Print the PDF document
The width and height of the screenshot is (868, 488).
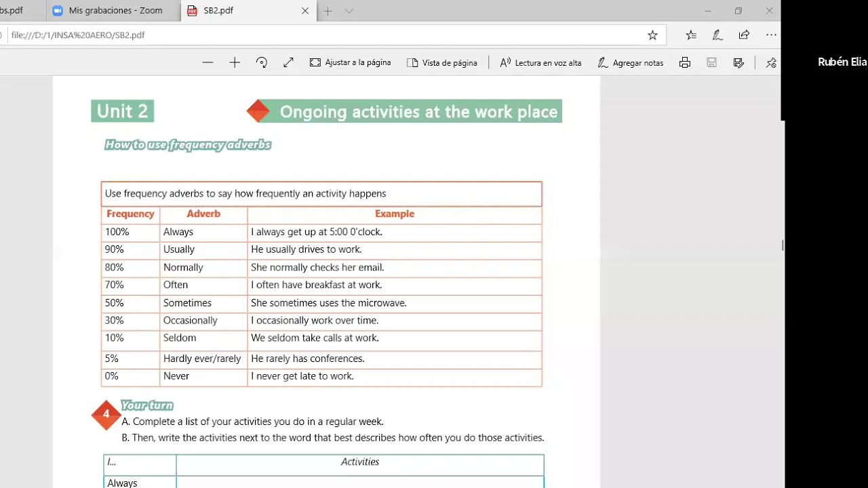click(x=685, y=62)
